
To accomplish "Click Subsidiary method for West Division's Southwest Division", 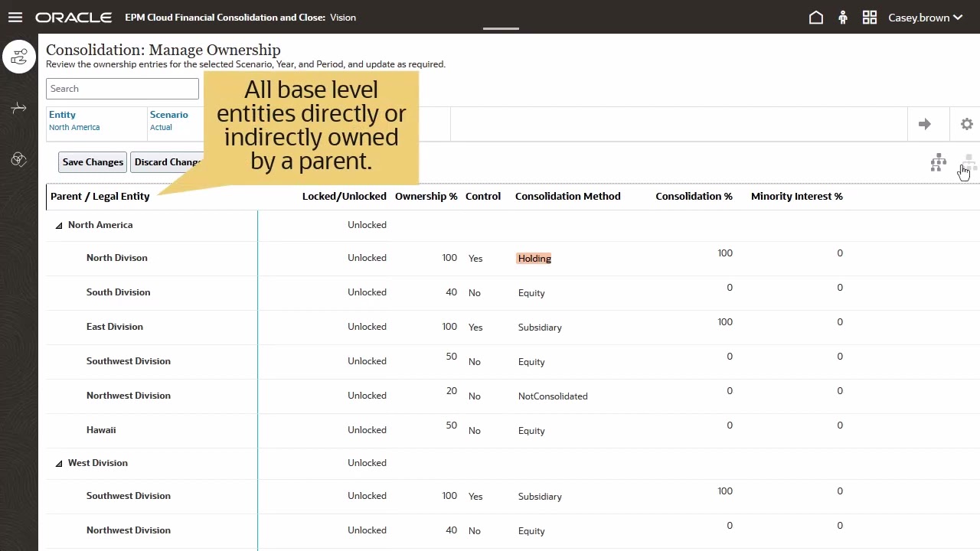I will click(x=540, y=497).
